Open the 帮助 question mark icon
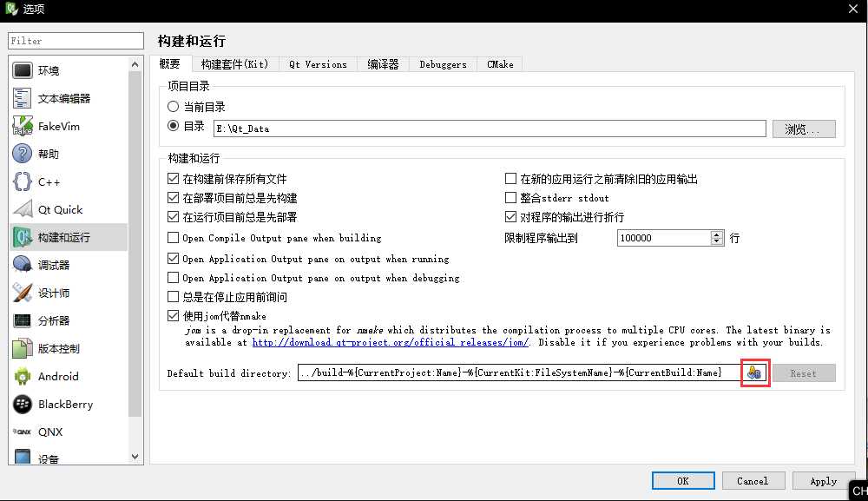868x501 pixels. tap(23, 154)
